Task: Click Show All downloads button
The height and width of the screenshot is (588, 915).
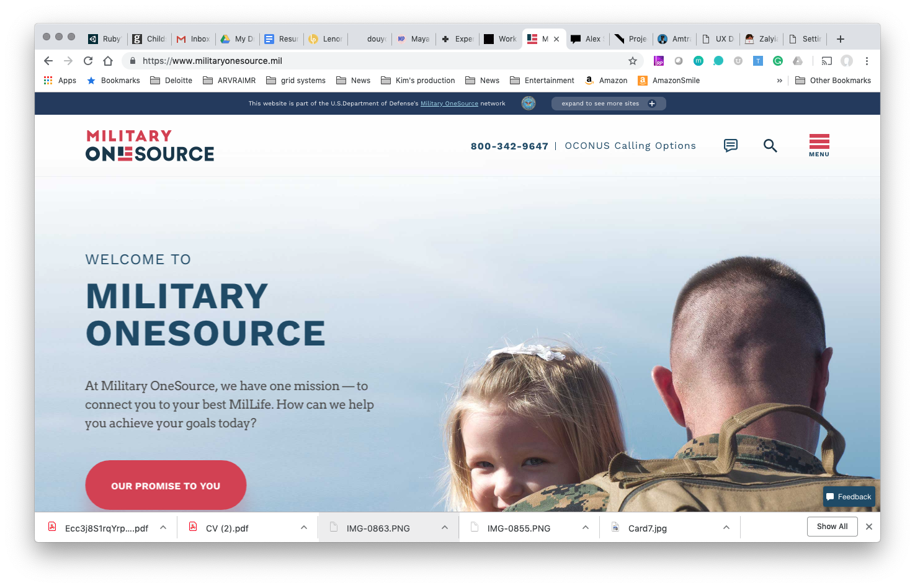Action: [832, 527]
